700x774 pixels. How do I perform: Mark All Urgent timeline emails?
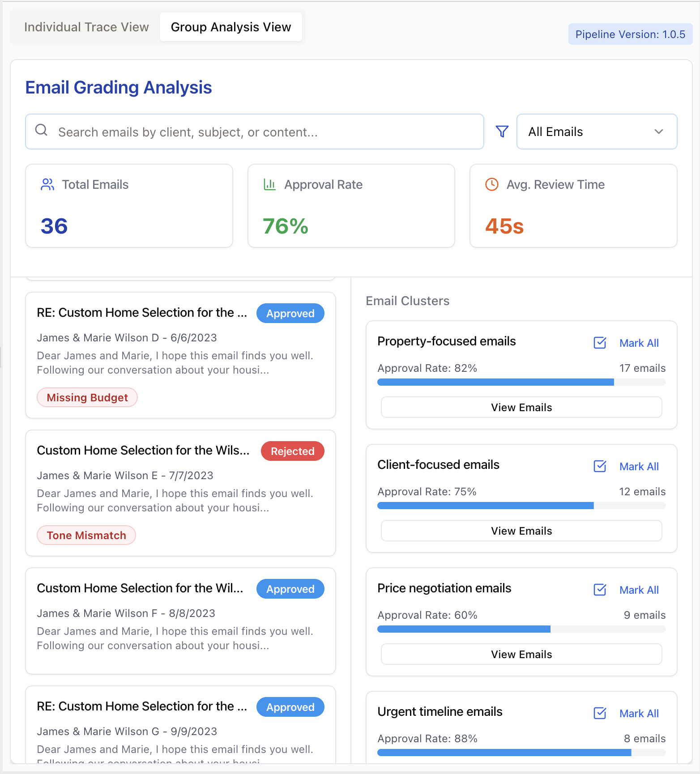coord(639,714)
